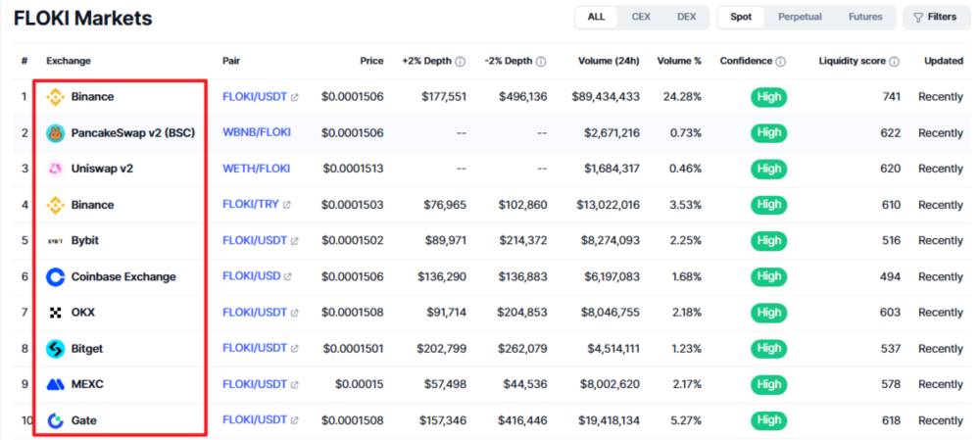This screenshot has width=980, height=440.
Task: Click external link icon beside FLOKI/TRY
Action: 286,205
